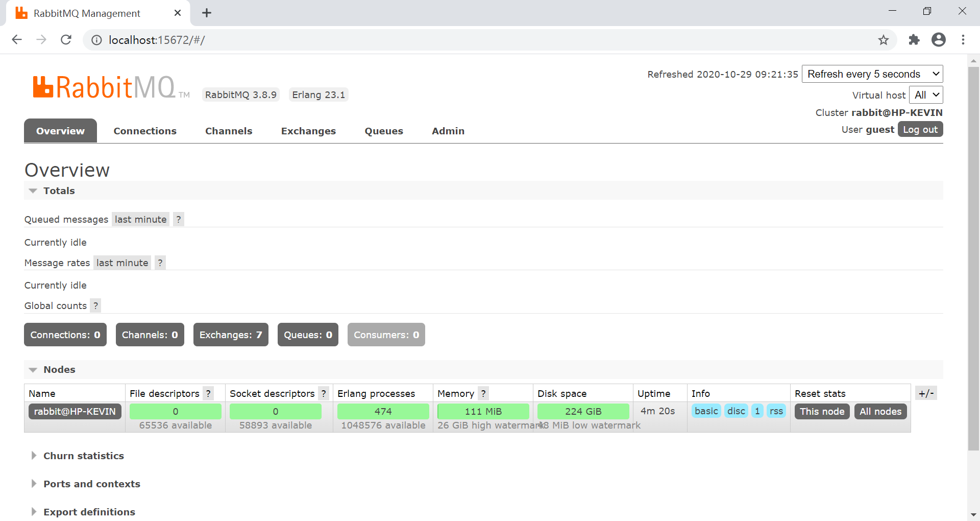
Task: Click the Erlang processes 474 bar
Action: [x=383, y=411]
